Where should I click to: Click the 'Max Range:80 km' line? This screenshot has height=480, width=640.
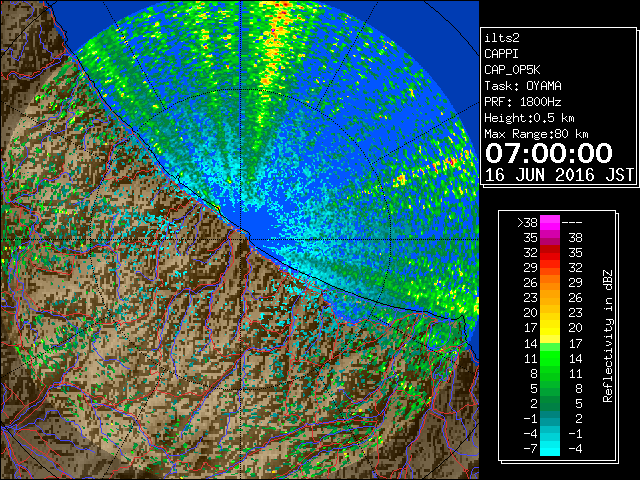(x=536, y=134)
